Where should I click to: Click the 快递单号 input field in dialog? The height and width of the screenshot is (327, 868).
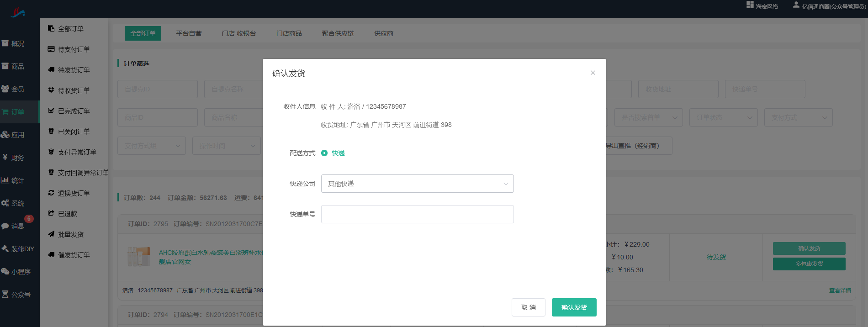tap(418, 214)
